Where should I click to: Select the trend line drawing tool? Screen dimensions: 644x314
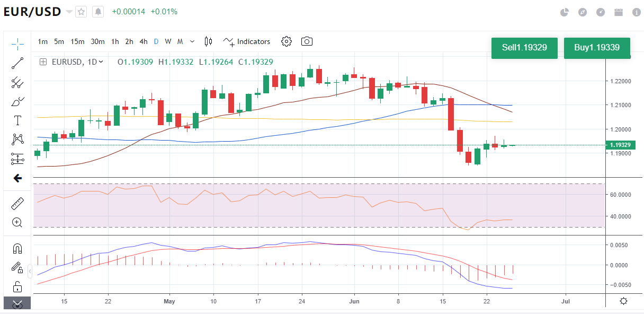pyautogui.click(x=17, y=63)
